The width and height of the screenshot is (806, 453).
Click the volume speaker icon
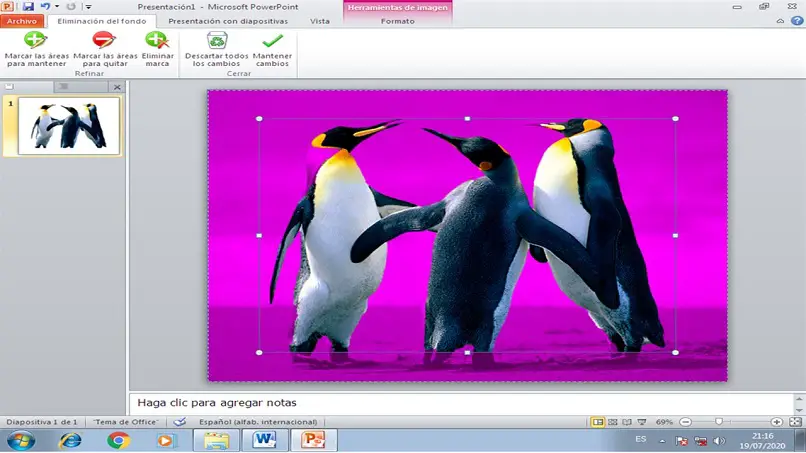pos(719,441)
